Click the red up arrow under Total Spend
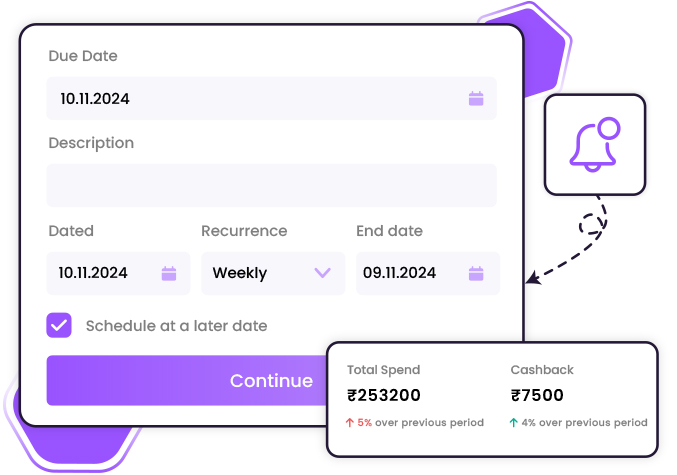677x475 pixels. pyautogui.click(x=350, y=423)
